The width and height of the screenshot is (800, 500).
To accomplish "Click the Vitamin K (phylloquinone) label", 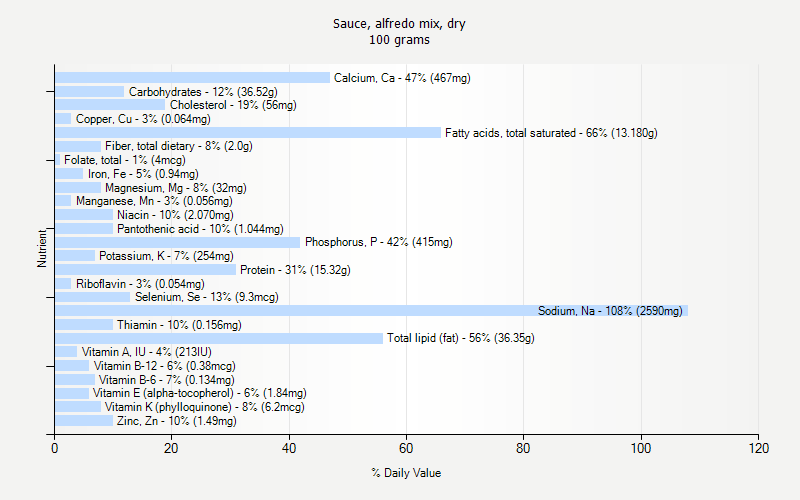I will (x=204, y=407).
